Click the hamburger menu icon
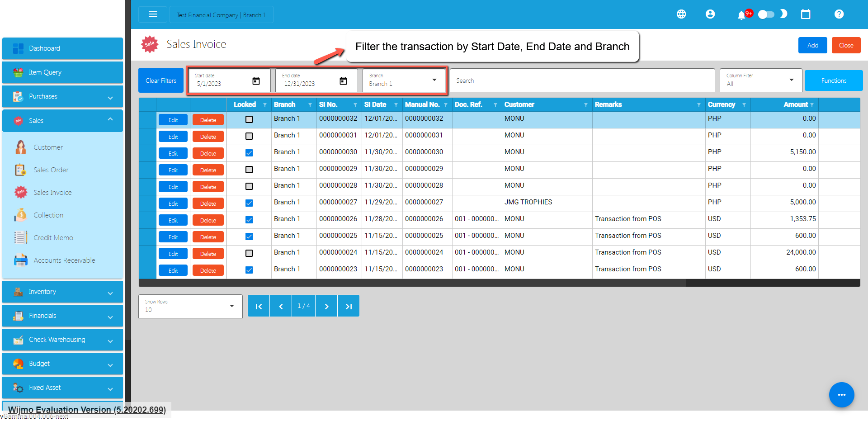The height and width of the screenshot is (421, 868). (x=153, y=14)
